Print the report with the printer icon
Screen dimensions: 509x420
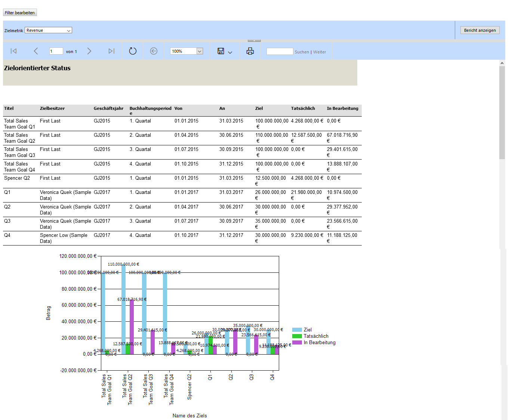point(250,51)
